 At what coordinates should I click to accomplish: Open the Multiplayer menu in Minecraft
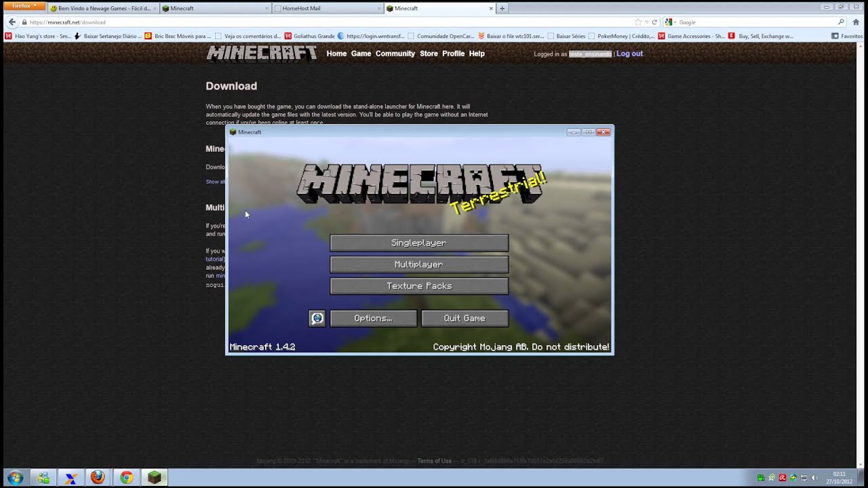[419, 264]
